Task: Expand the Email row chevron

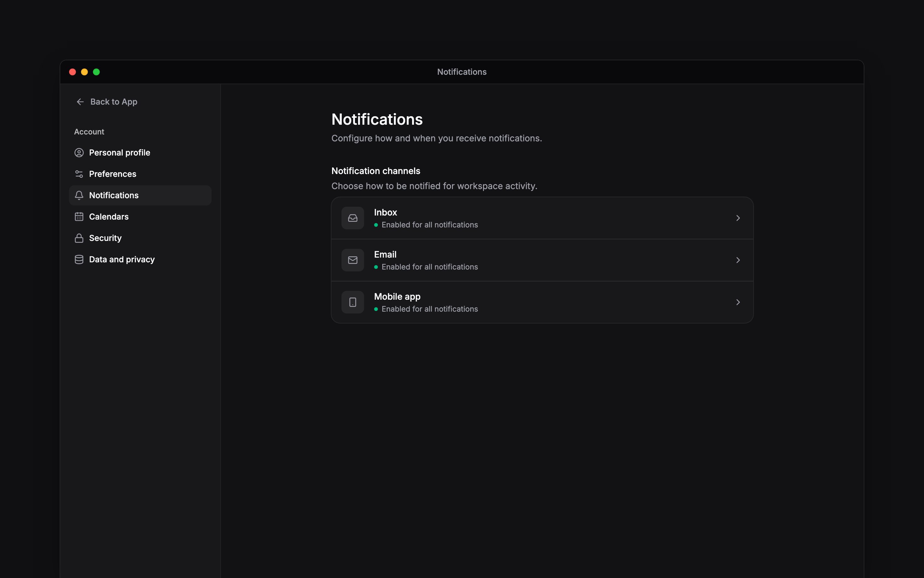Action: [738, 260]
